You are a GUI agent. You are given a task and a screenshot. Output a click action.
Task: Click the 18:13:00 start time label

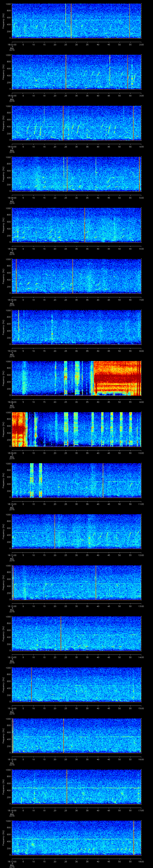tap(12, 657)
